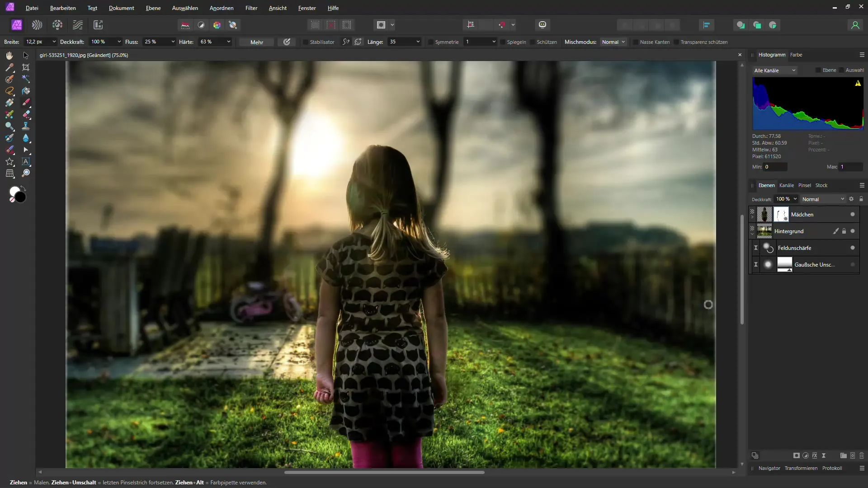Collapse the Hintergrund layer
This screenshot has width=868, height=488.
752,234
